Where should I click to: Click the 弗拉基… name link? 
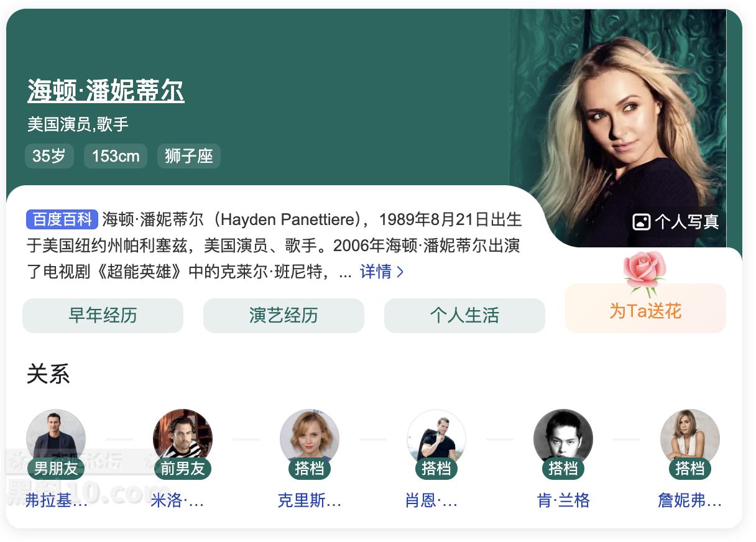click(56, 500)
